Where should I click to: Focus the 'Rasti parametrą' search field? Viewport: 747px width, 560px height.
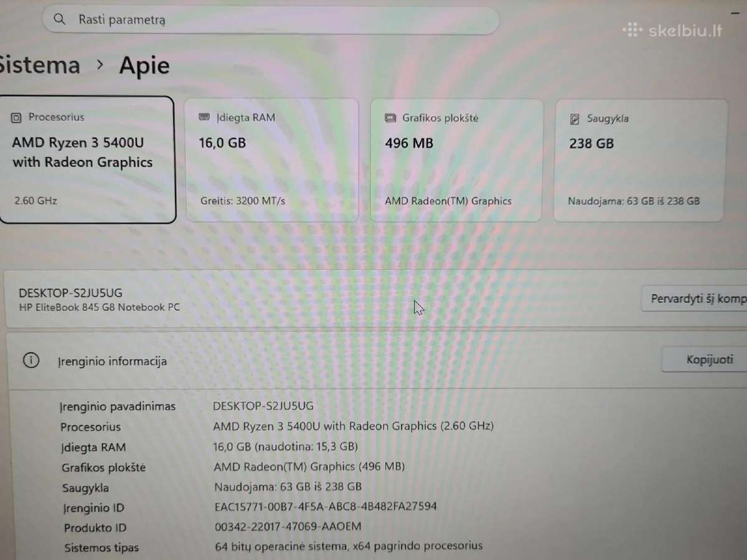271,20
